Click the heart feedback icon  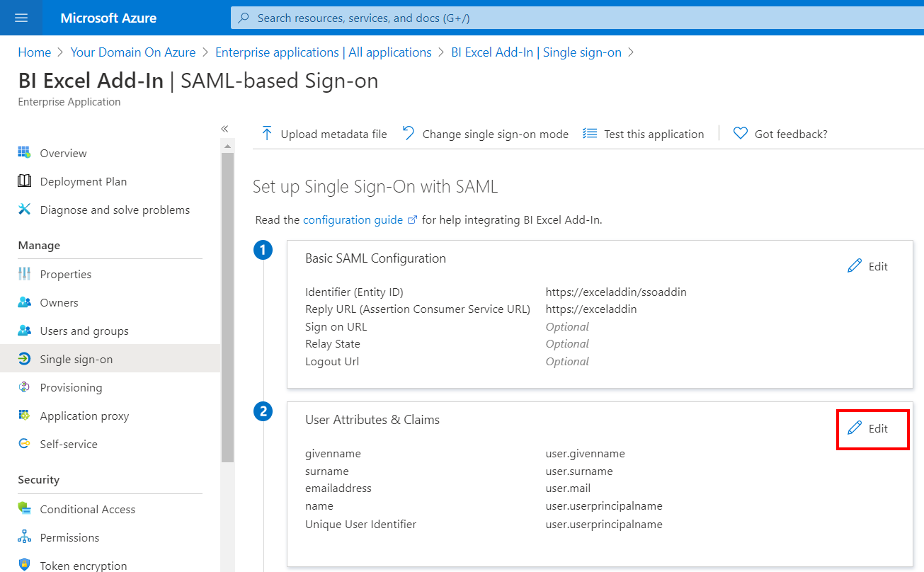coord(741,133)
